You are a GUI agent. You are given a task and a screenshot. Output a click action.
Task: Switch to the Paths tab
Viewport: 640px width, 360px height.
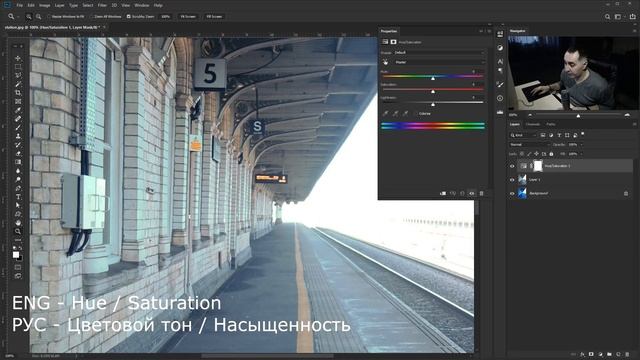click(551, 124)
